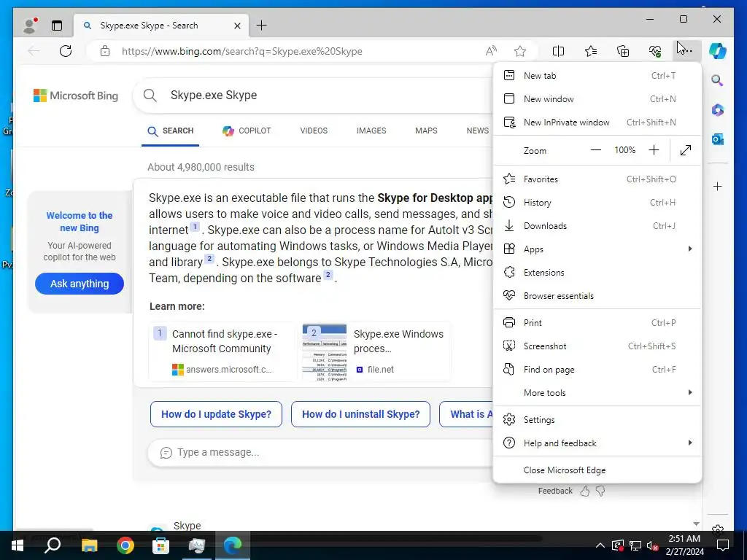Decrease zoom with the minus button
The width and height of the screenshot is (747, 560).
point(595,150)
